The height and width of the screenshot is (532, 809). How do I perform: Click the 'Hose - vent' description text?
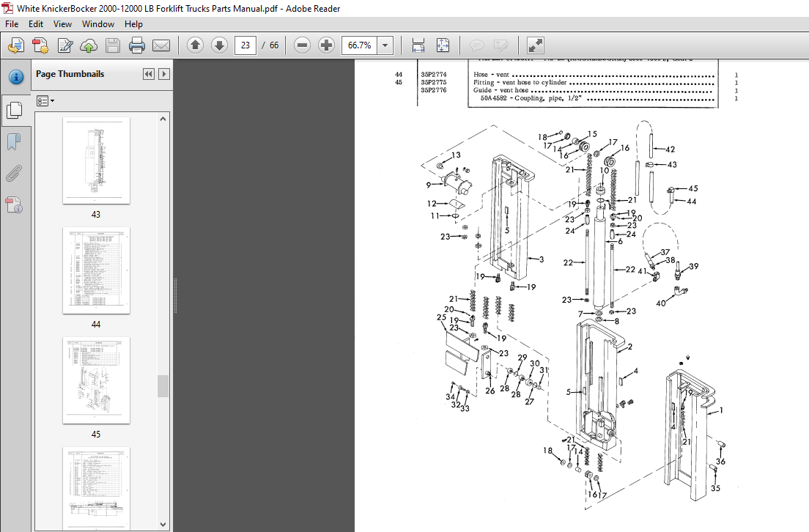point(491,74)
